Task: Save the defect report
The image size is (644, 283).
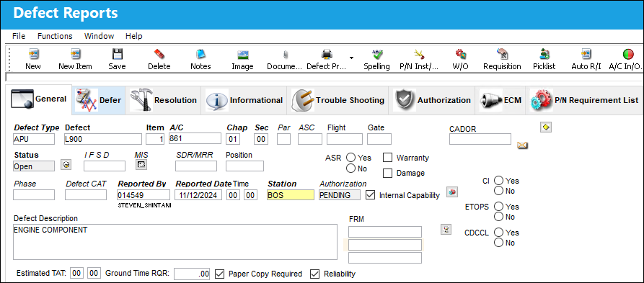Action: (x=118, y=54)
